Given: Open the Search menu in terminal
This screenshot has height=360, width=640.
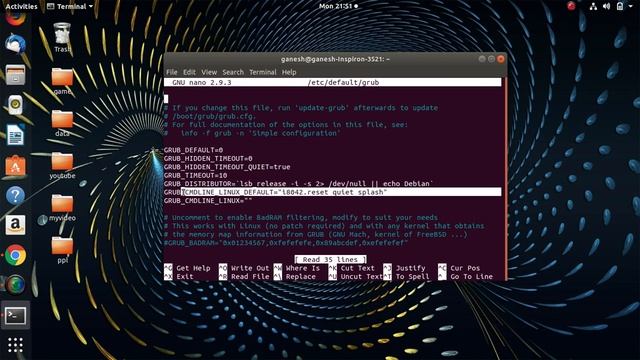Looking at the screenshot, I should pos(233,72).
